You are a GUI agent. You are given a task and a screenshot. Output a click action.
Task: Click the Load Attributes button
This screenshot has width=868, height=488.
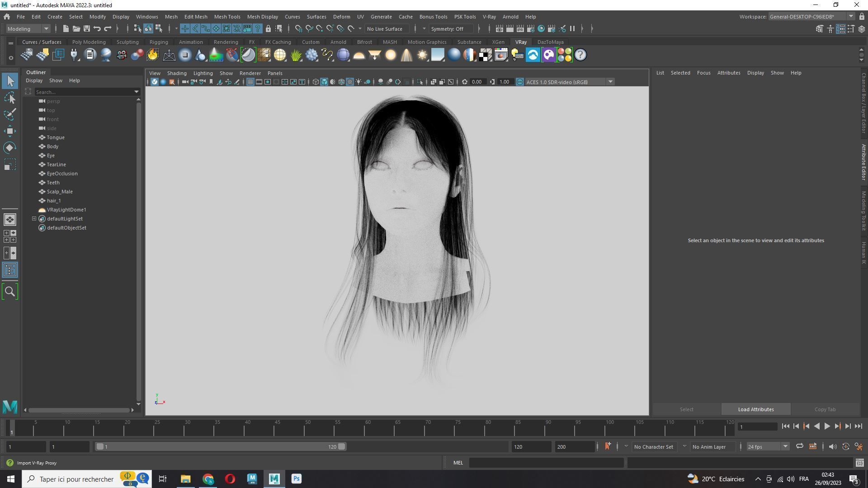(755, 409)
